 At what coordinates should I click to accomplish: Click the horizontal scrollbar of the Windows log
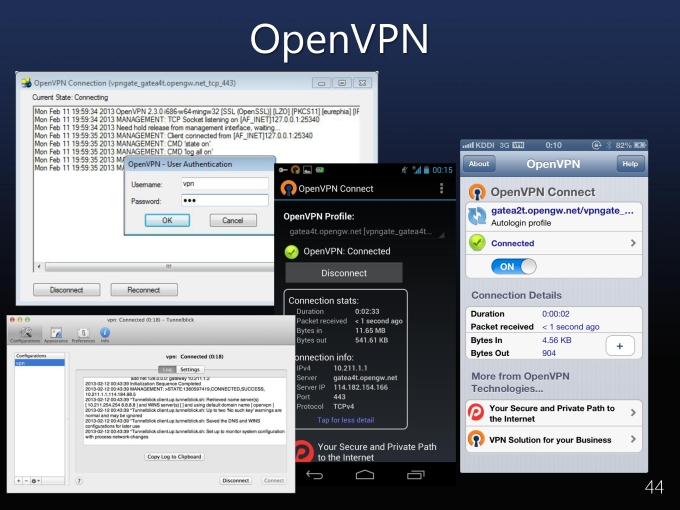point(160,266)
